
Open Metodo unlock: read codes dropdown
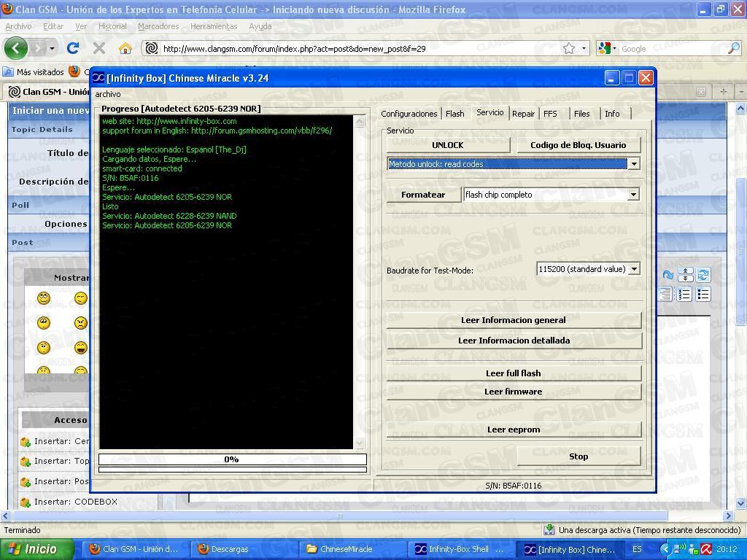tap(634, 164)
